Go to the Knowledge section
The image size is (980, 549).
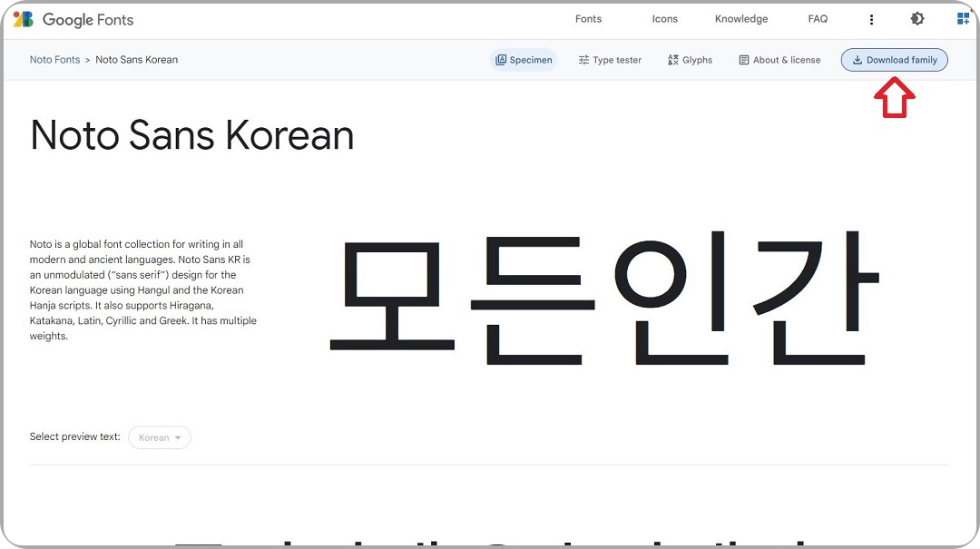tap(741, 19)
